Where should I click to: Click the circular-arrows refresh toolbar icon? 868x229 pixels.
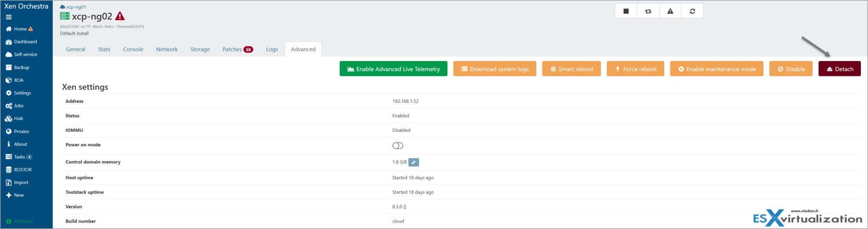tap(692, 11)
